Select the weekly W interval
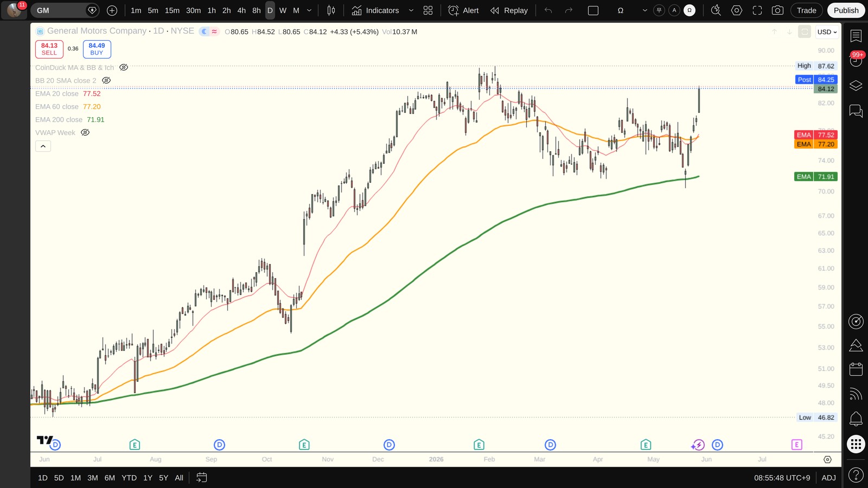The height and width of the screenshot is (488, 868). (x=283, y=10)
